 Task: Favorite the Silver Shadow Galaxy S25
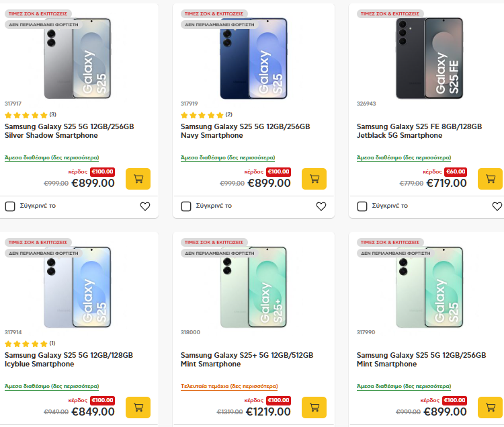pyautogui.click(x=145, y=206)
